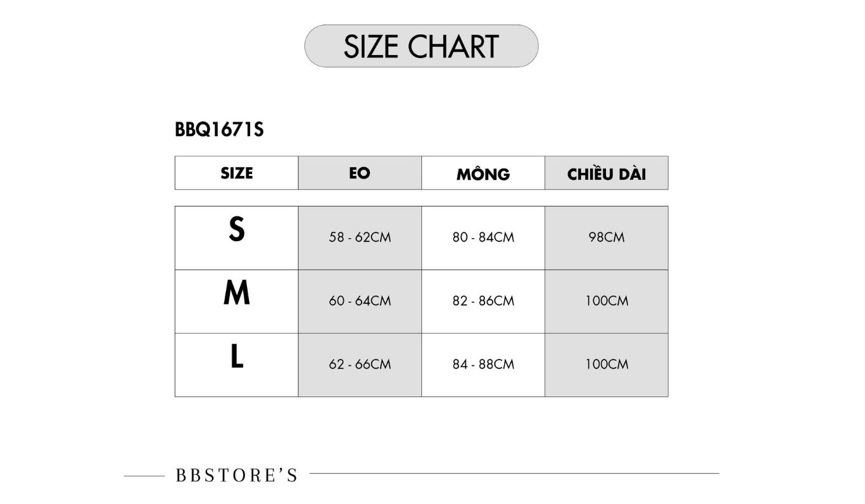Click the horizontal line right of BBSTORE'S
The image size is (865, 504).
(x=514, y=473)
